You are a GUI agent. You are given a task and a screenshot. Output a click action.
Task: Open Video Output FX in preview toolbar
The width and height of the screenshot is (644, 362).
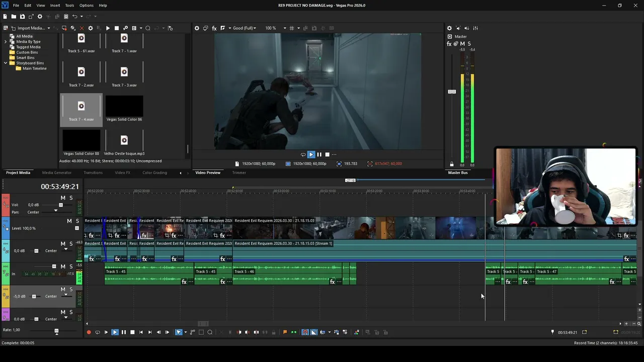coord(214,28)
